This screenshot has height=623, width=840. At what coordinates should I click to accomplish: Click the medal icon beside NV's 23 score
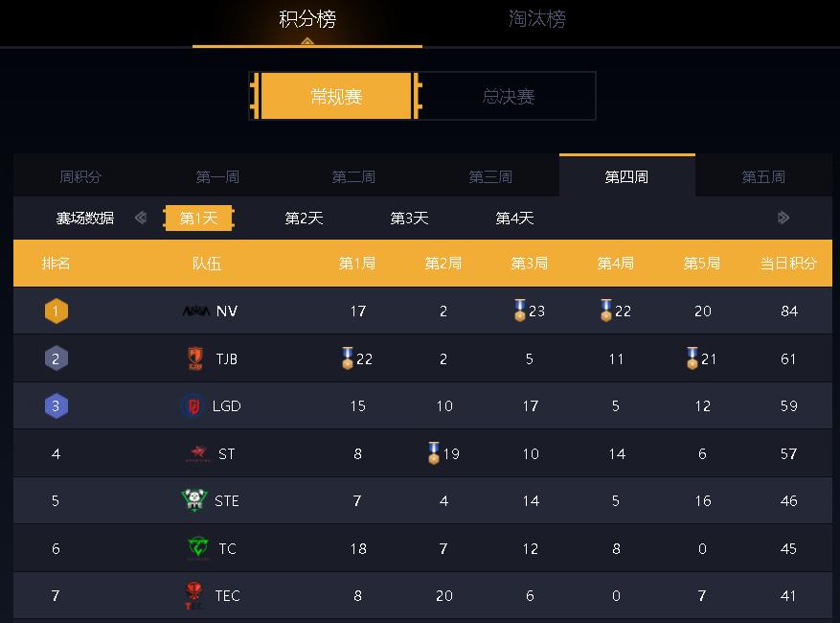pos(518,310)
